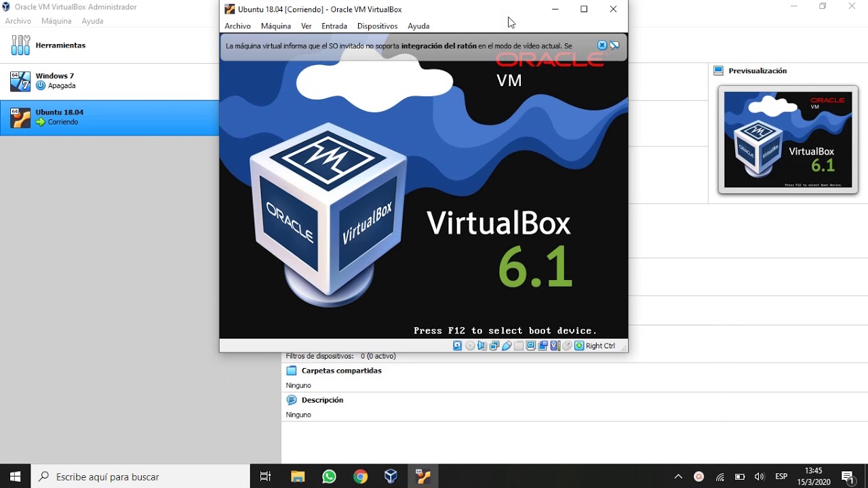The image size is (868, 488).
Task: Expand the hidden system tray icons
Action: pos(678,476)
